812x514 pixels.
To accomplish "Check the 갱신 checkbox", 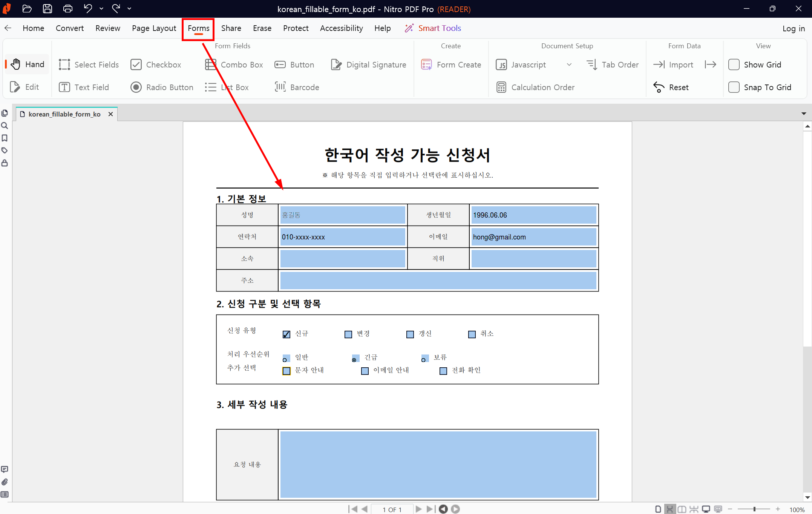I will [x=410, y=334].
